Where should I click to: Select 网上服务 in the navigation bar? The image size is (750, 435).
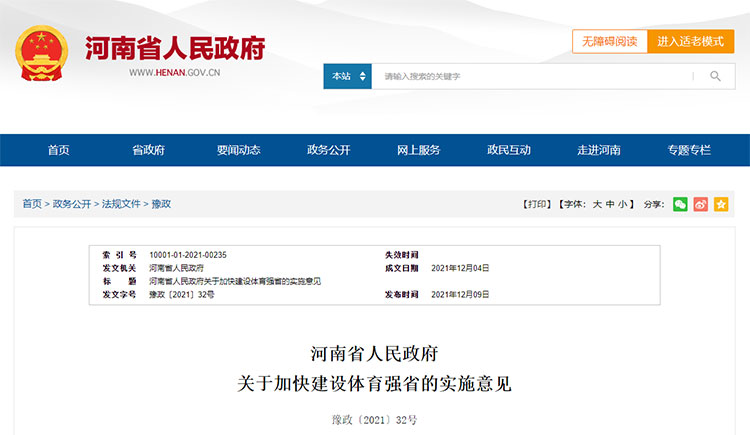coord(418,150)
